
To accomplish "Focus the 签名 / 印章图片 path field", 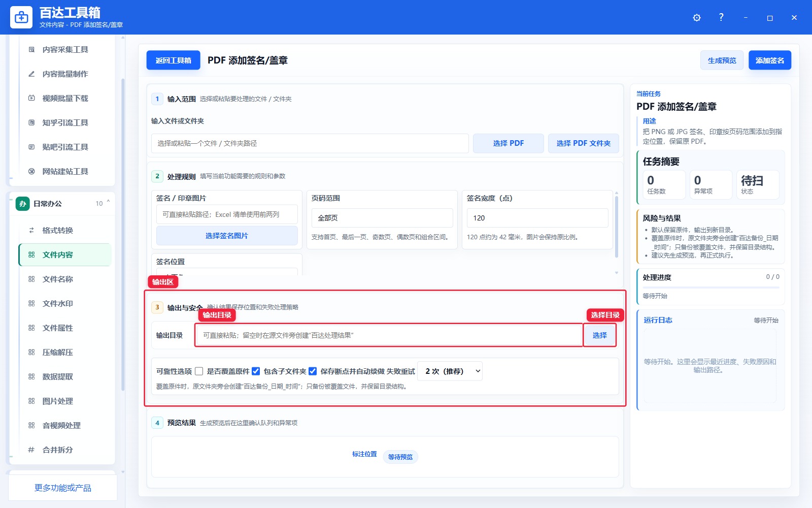I will coord(227,214).
